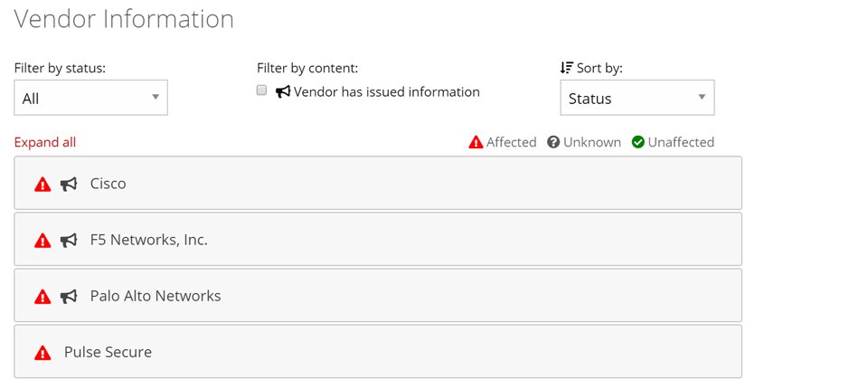
Task: Click the megaphone icon next to F5 Networks
Action: tap(69, 241)
